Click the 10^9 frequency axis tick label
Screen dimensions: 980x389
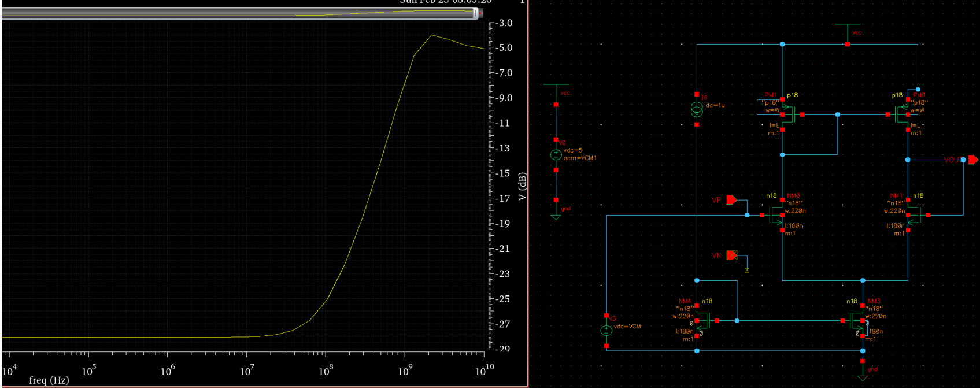point(405,371)
